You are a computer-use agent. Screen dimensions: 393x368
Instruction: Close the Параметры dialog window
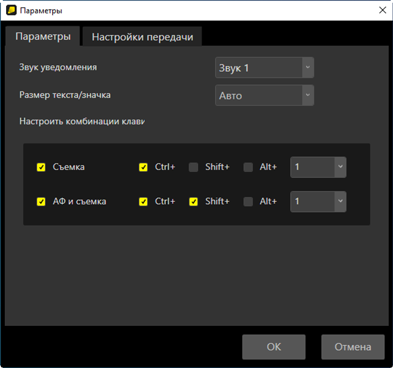[x=382, y=10]
